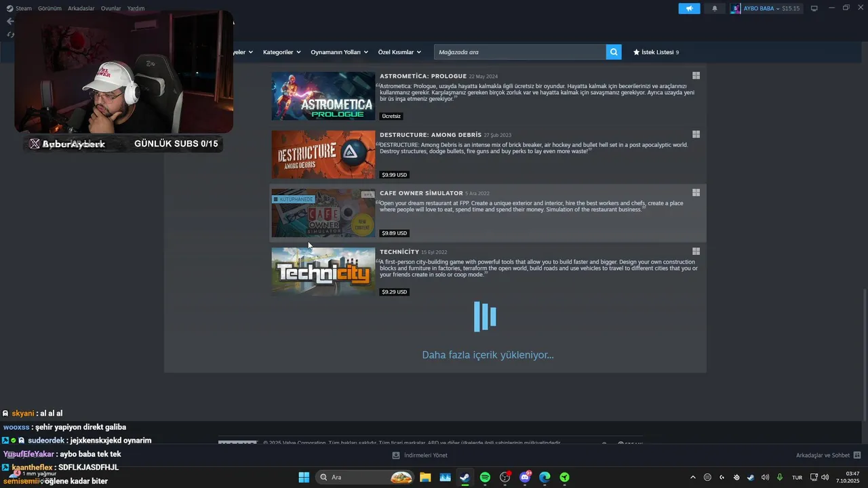Click the volume speaker tray icon
This screenshot has width=868, height=488.
tap(766, 477)
